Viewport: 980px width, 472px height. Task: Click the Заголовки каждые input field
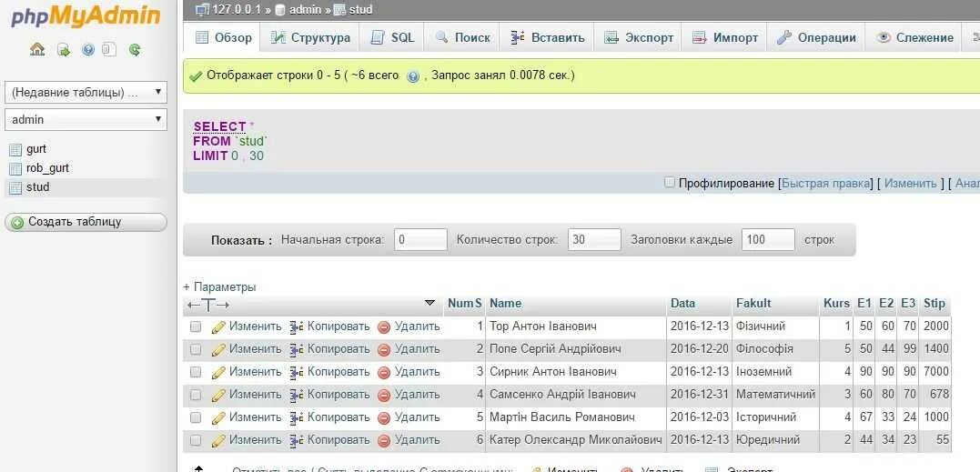coord(768,240)
